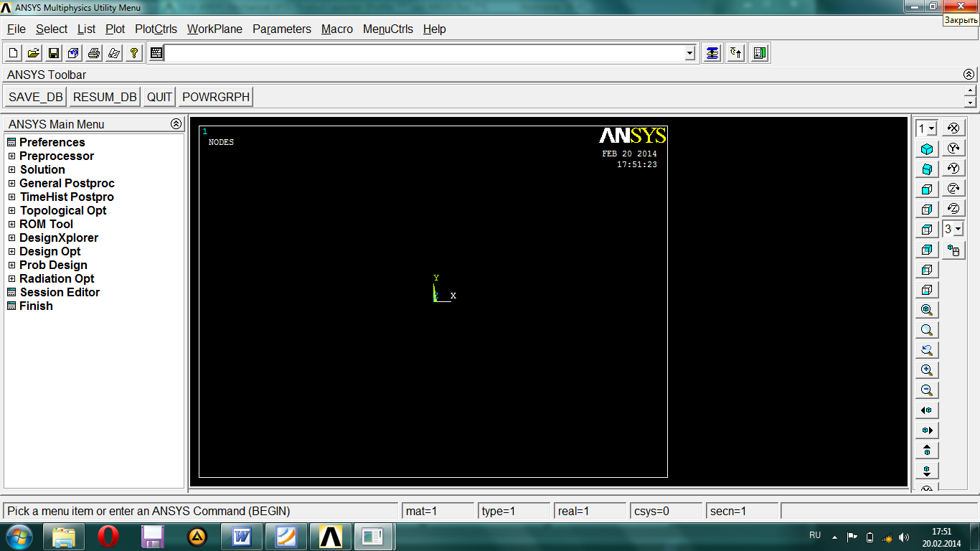This screenshot has width=980, height=551.
Task: Click the Fit View magnifier icon
Action: 927,310
